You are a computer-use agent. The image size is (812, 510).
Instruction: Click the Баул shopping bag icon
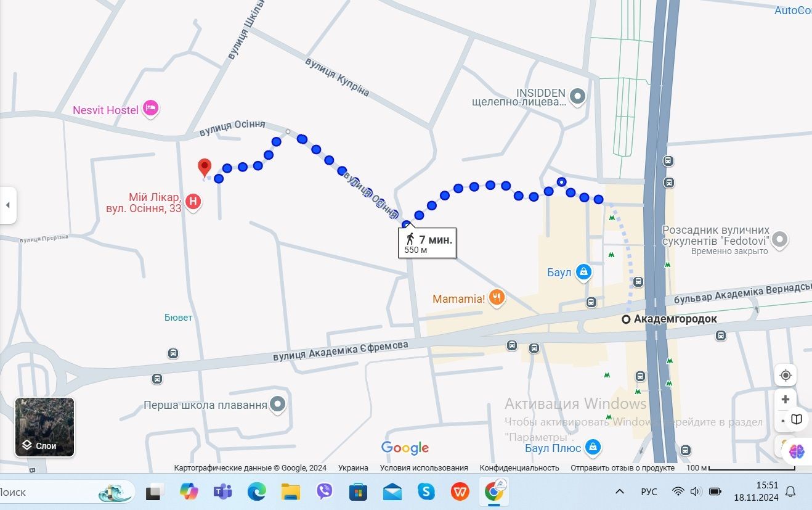(x=584, y=272)
